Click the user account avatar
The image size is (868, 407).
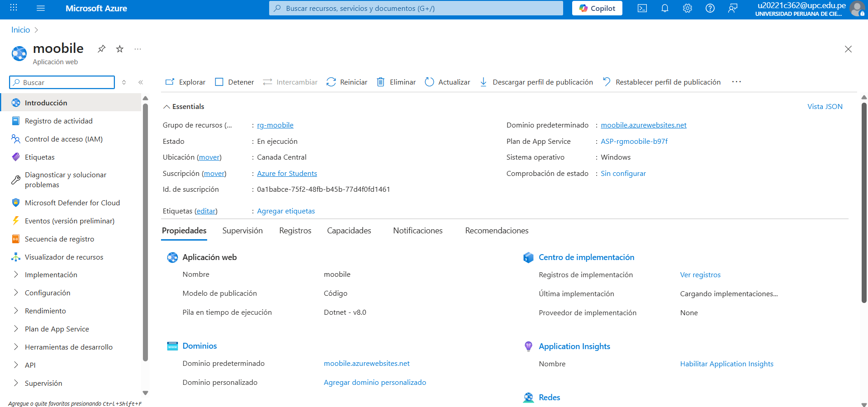(x=857, y=8)
